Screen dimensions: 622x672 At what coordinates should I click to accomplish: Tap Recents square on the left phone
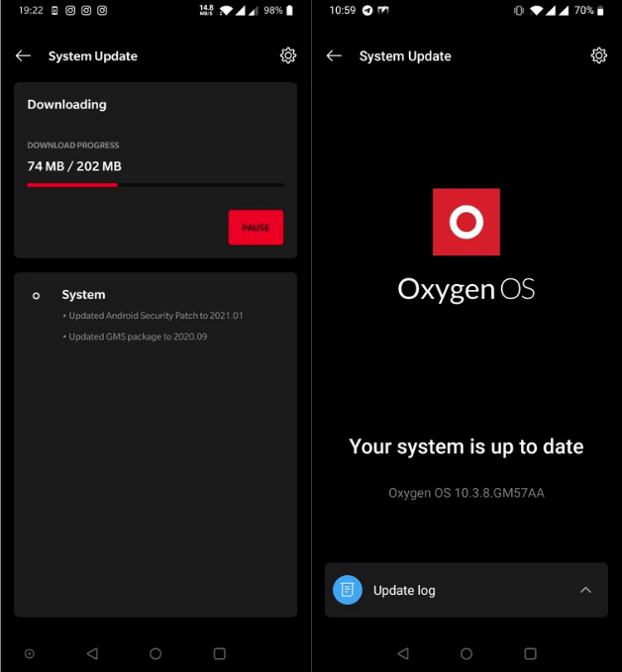tap(220, 653)
